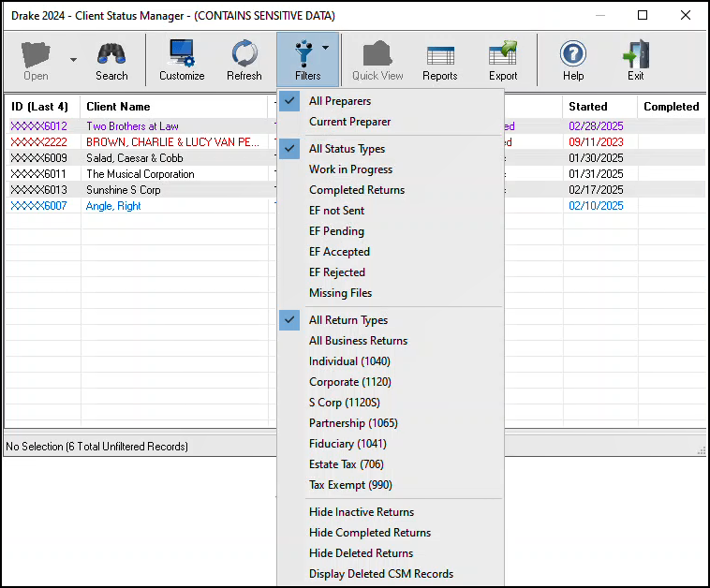Select Display Deleted CSM Records
This screenshot has width=710, height=588.
point(391,574)
